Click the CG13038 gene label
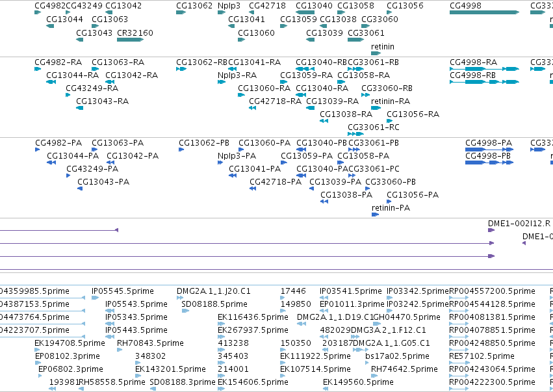This screenshot has height=392, width=553. (x=338, y=19)
